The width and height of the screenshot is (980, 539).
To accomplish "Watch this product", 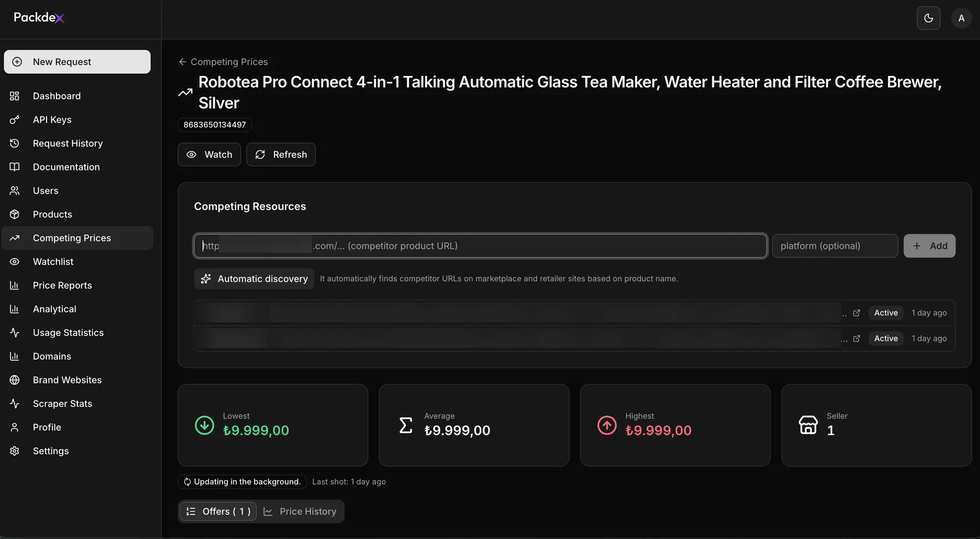I will (209, 154).
